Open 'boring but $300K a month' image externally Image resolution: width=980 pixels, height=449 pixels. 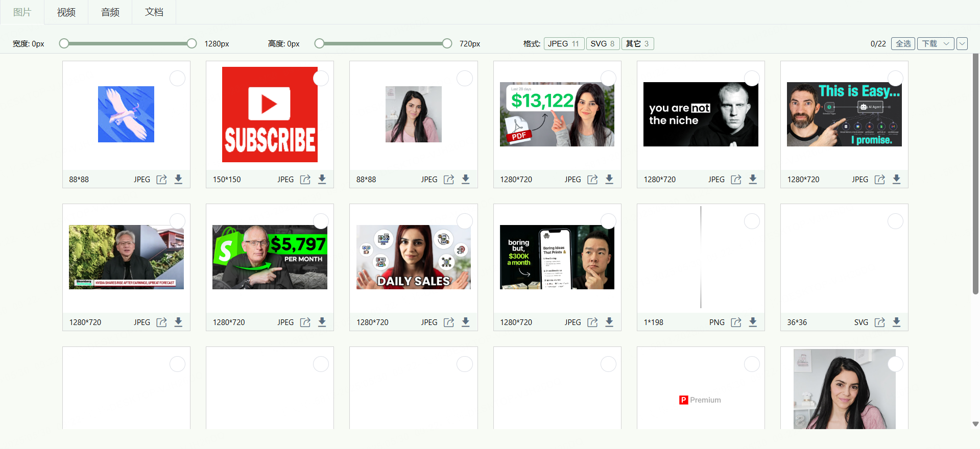point(592,322)
